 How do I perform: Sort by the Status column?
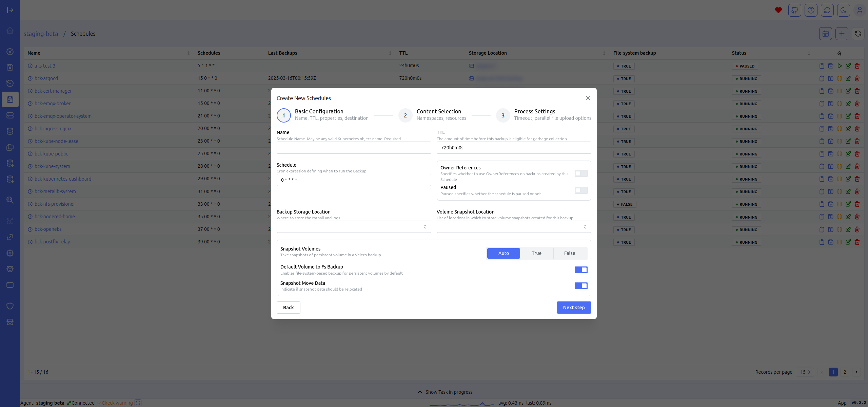tap(809, 53)
